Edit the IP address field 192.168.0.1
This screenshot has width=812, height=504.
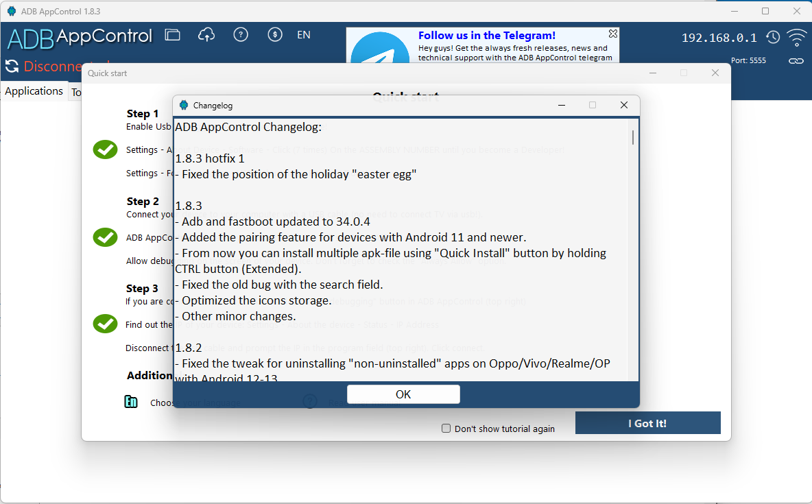tap(719, 38)
